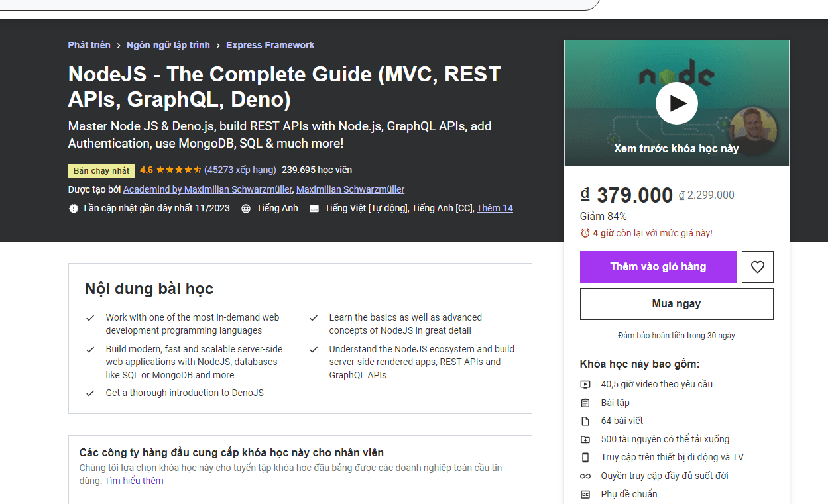The height and width of the screenshot is (504, 828).
Task: Open the 45273 ratings link
Action: (240, 170)
